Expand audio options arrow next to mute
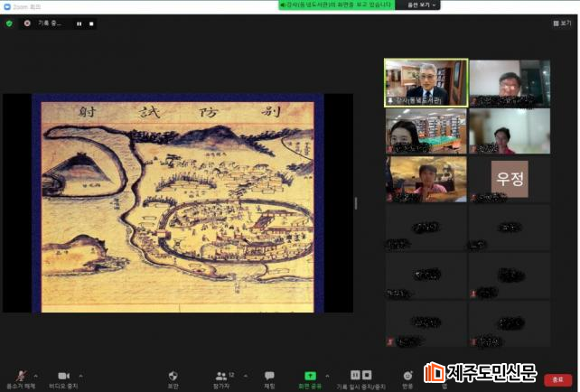 35,375
